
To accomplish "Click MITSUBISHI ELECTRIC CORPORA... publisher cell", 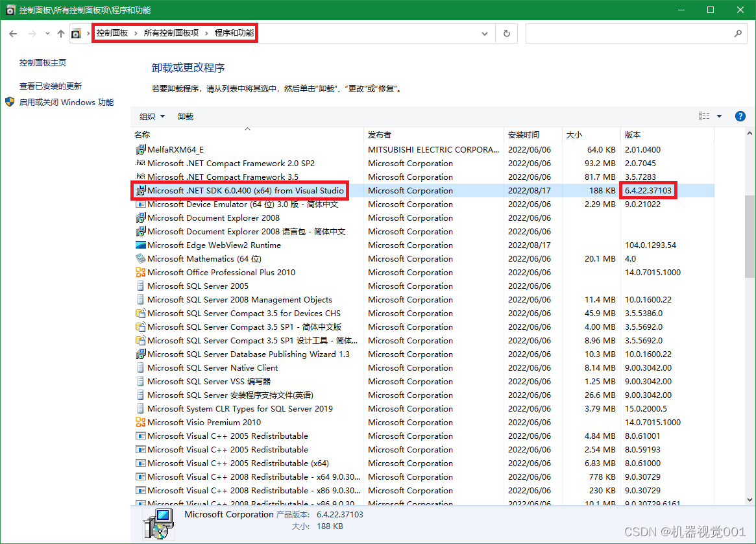I will coord(433,149).
